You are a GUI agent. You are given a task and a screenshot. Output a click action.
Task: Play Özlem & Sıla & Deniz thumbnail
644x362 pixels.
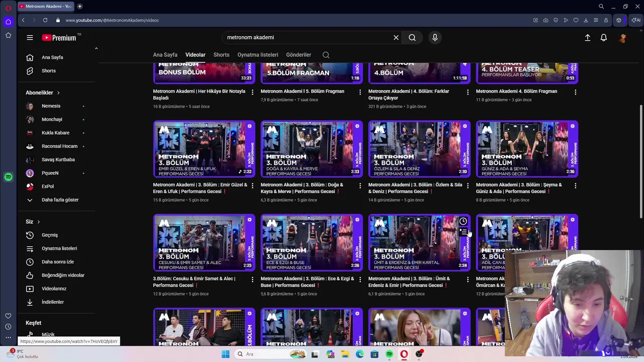tap(419, 149)
